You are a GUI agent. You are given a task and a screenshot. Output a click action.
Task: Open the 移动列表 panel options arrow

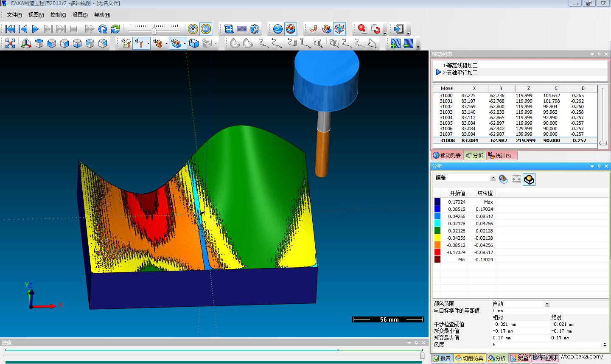592,54
